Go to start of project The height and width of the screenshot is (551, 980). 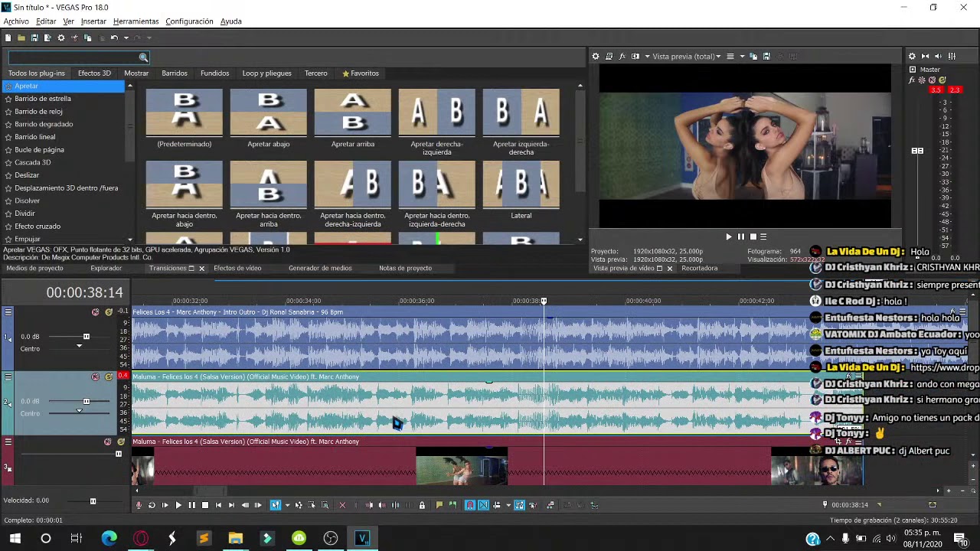pyautogui.click(x=218, y=505)
